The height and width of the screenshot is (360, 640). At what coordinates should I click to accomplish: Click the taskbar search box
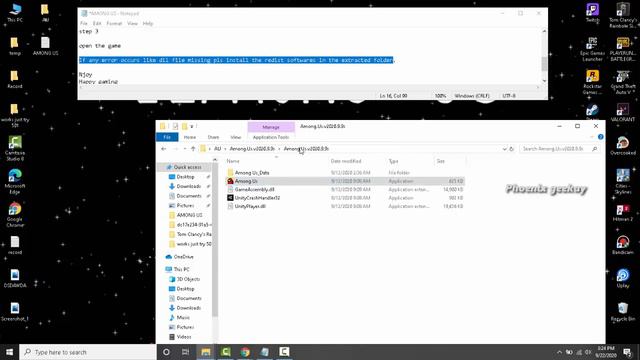click(x=88, y=352)
